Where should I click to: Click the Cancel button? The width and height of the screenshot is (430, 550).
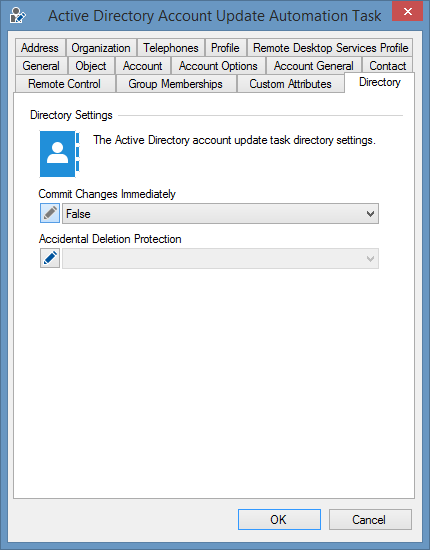pos(370,519)
